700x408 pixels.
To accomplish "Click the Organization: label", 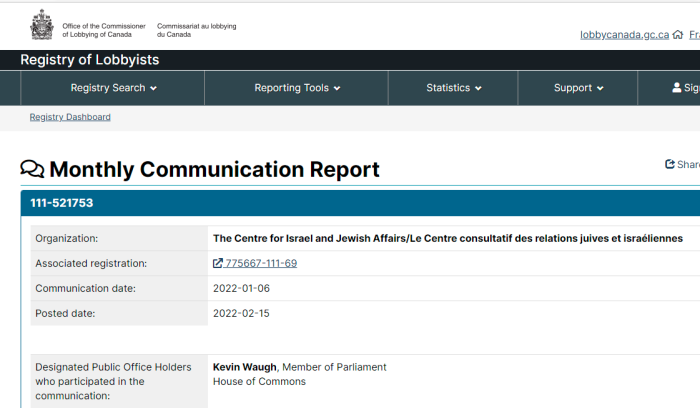I will [x=67, y=238].
